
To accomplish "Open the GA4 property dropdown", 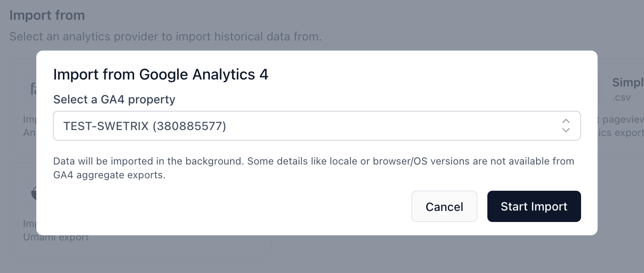I will point(317,125).
